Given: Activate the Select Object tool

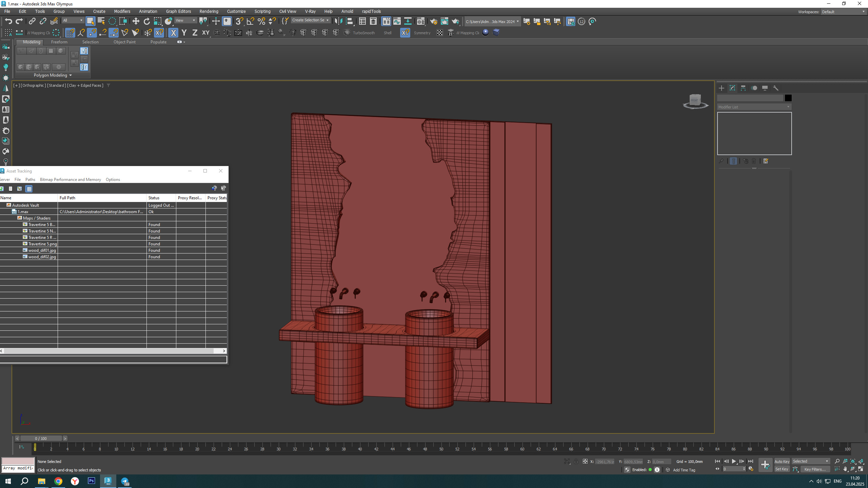Looking at the screenshot, I should 90,21.
